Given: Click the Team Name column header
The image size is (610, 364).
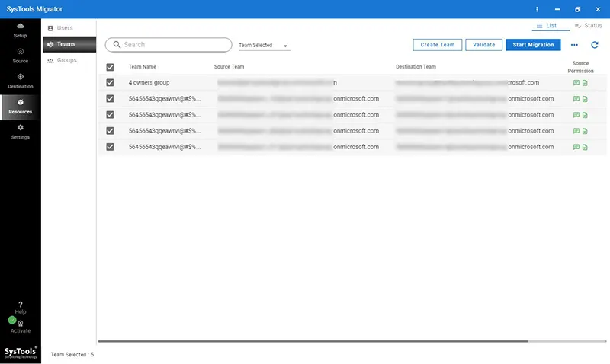Looking at the screenshot, I should click(x=143, y=67).
